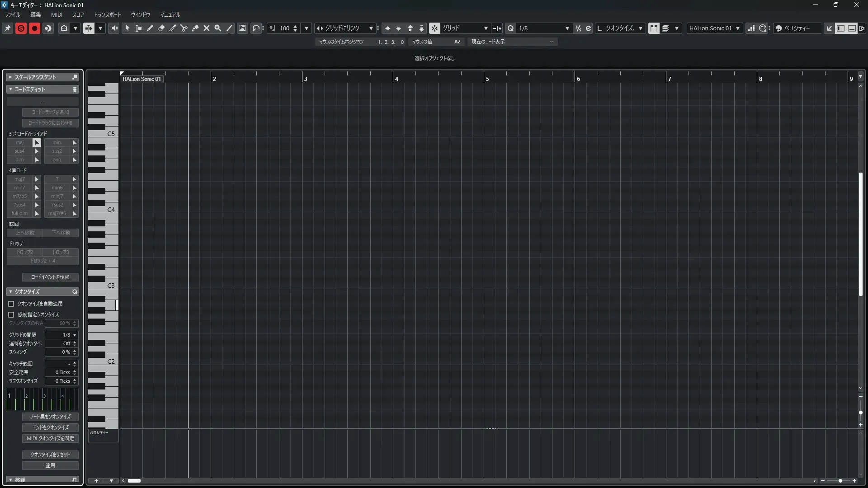Click the クオンタイズをリセット button
Image resolution: width=868 pixels, height=488 pixels.
click(x=50, y=455)
